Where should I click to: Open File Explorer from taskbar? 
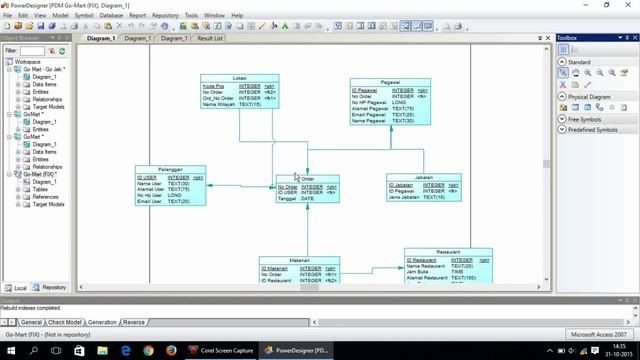tap(102, 351)
